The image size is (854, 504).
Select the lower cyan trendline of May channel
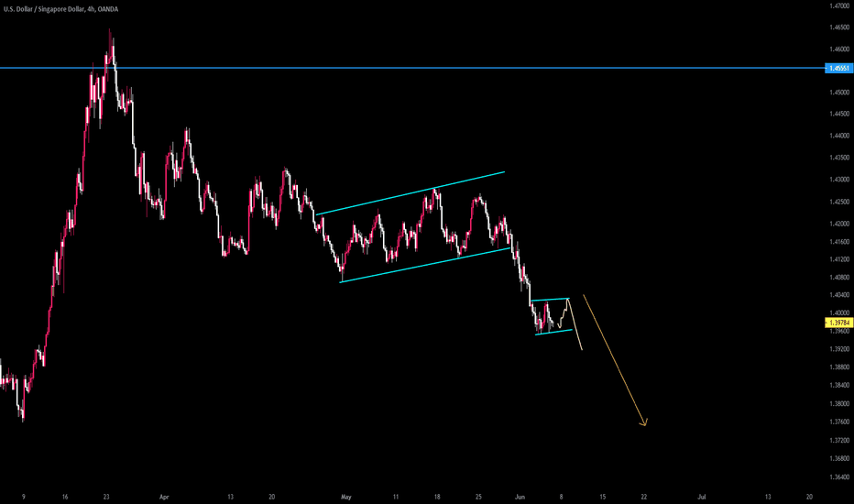coord(425,265)
